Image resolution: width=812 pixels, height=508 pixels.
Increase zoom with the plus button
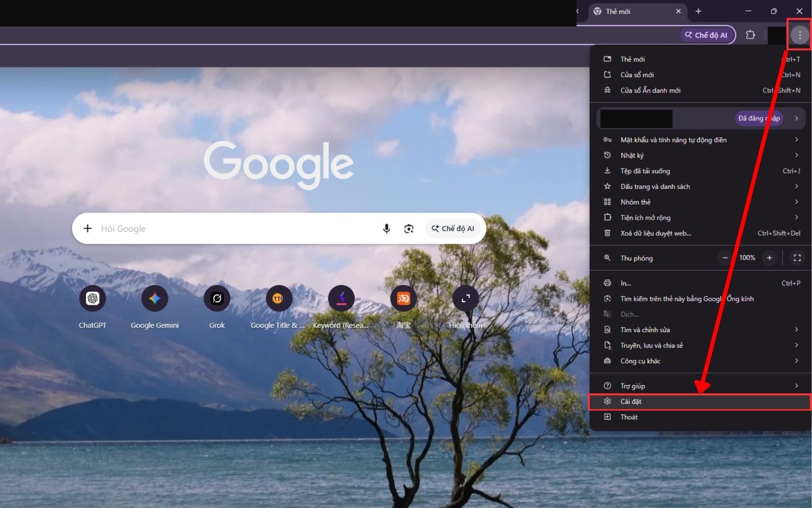pos(769,258)
